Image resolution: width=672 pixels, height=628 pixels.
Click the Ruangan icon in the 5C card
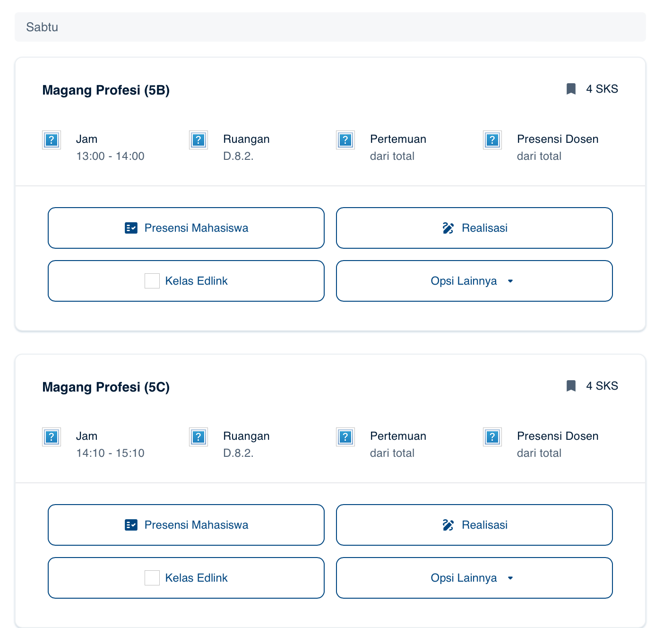[x=198, y=437]
